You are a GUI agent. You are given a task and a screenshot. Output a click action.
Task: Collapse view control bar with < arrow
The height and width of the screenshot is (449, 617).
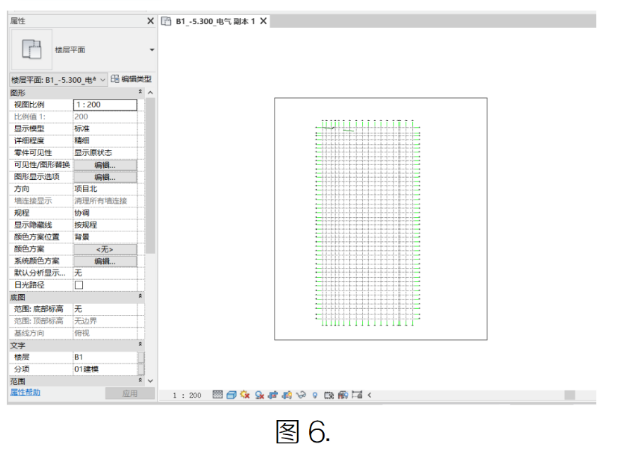click(x=369, y=395)
